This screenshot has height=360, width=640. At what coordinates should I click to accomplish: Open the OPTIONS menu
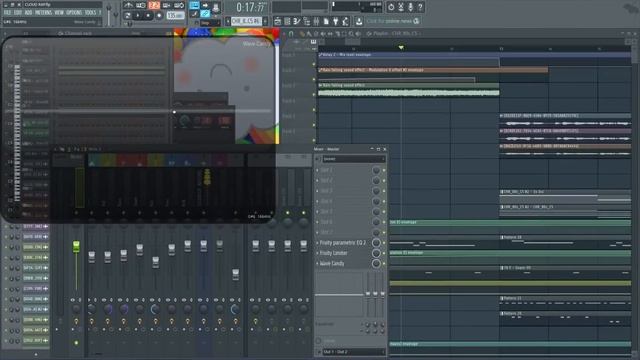coord(74,13)
